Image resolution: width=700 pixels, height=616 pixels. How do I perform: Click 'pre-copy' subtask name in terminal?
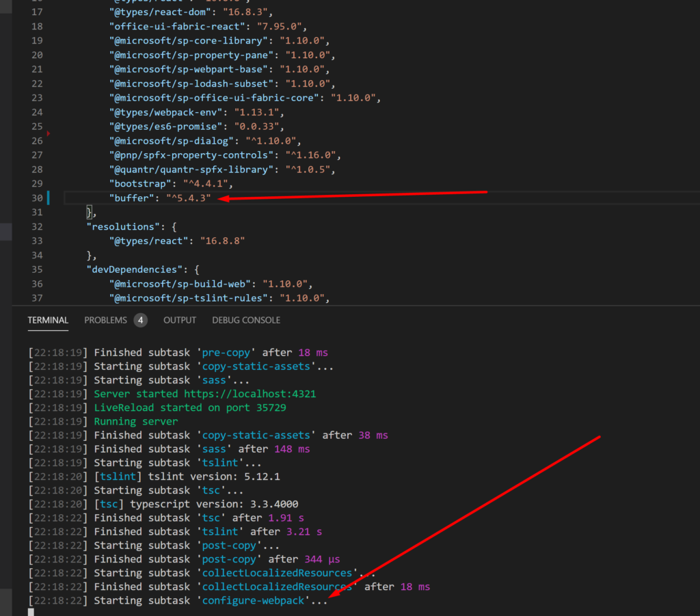click(226, 353)
